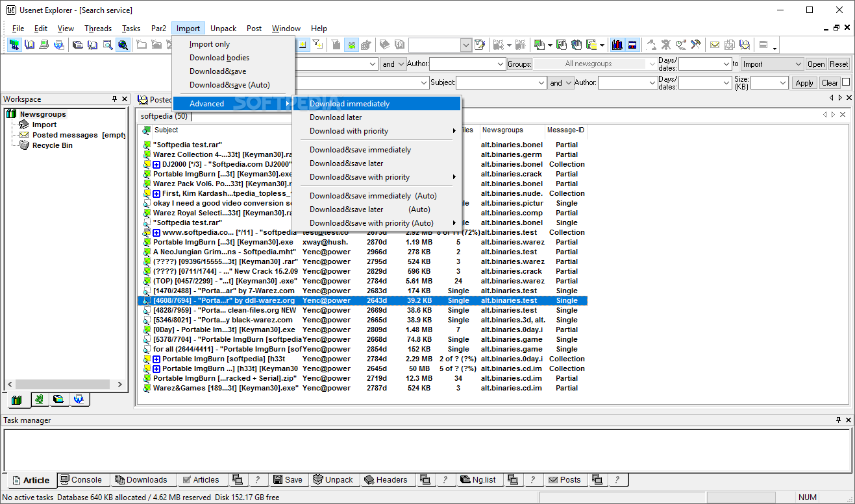This screenshot has height=504, width=855.
Task: Select the green satellite workspace bottom tab
Action: [39, 400]
